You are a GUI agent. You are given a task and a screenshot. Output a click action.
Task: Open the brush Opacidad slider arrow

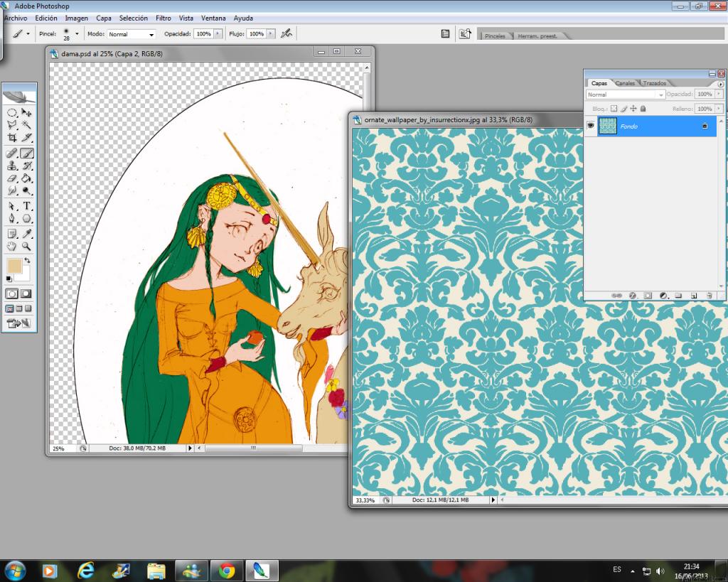218,34
